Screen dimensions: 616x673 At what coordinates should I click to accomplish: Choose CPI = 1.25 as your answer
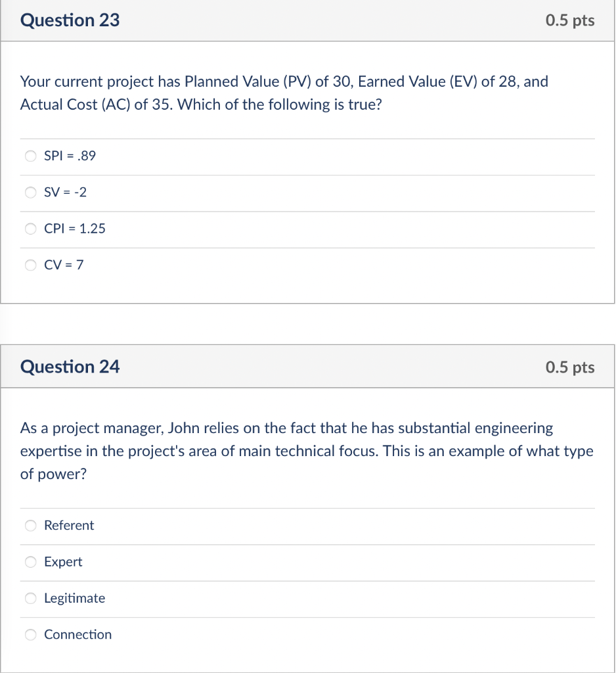tap(30, 229)
